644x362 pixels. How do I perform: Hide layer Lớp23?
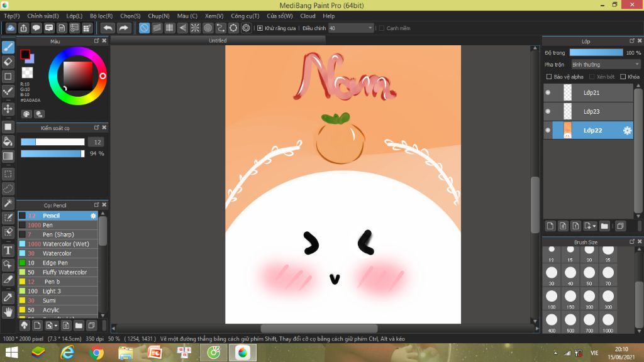pos(548,111)
